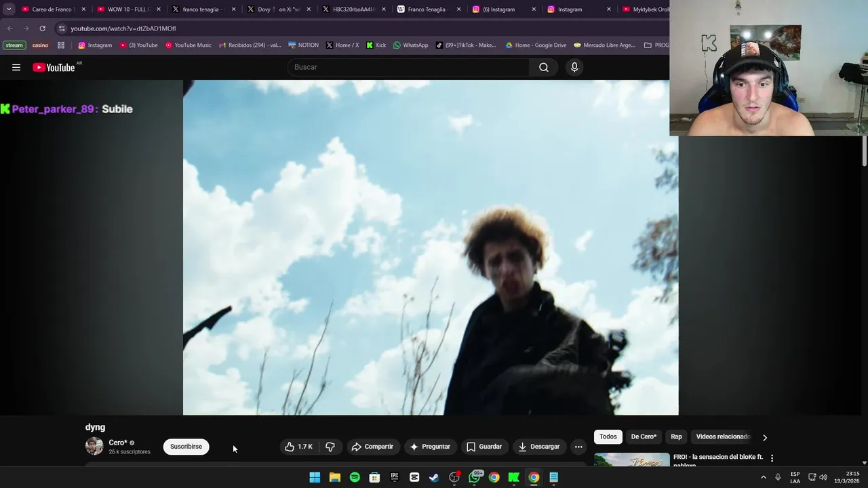Screen dimensions: 868x488
Task: Open CapCut from taskbar
Action: [414, 477]
